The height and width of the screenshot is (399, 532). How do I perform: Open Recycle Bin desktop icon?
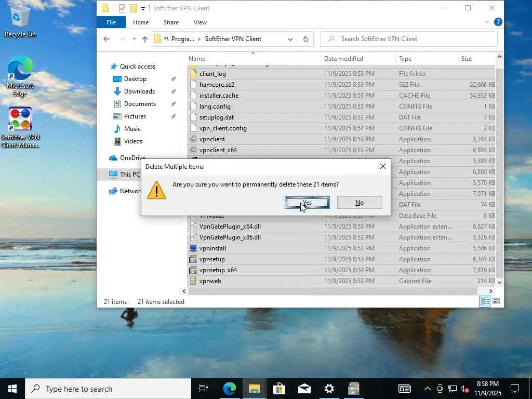(x=20, y=21)
